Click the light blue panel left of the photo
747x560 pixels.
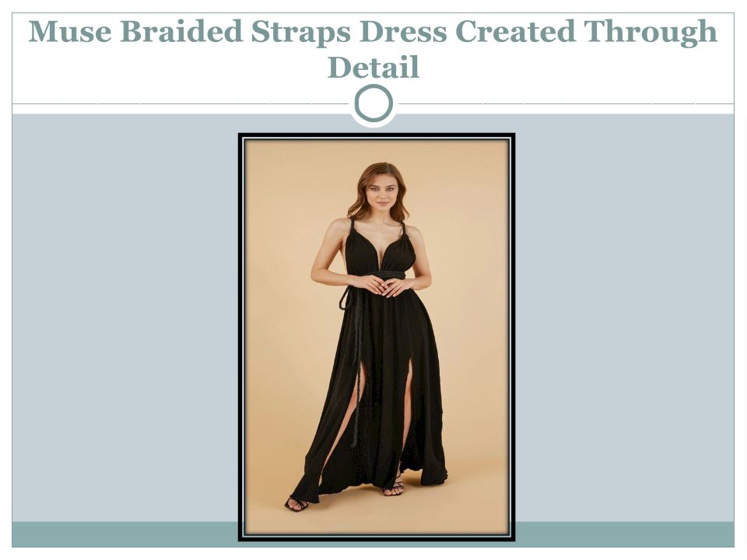pyautogui.click(x=124, y=317)
